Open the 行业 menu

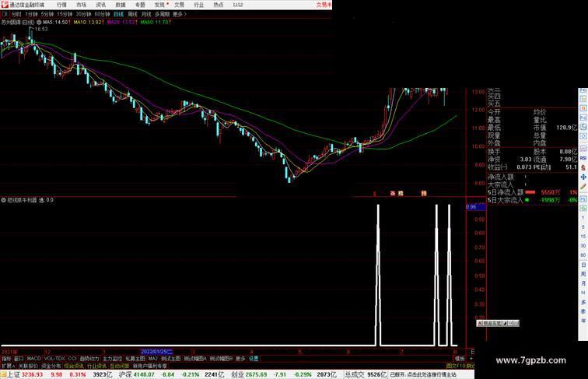pos(199,5)
